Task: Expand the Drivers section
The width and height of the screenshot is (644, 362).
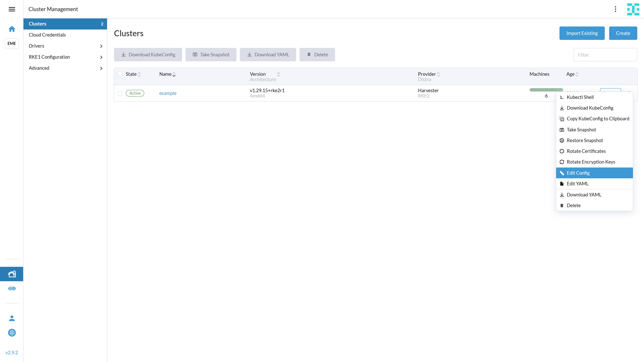Action: 65,46
